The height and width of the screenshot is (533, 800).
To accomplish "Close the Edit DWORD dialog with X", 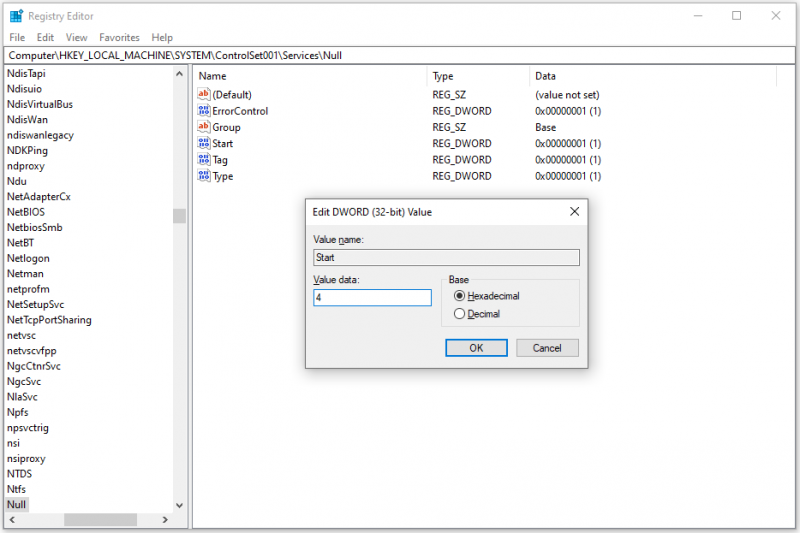I will coord(574,211).
